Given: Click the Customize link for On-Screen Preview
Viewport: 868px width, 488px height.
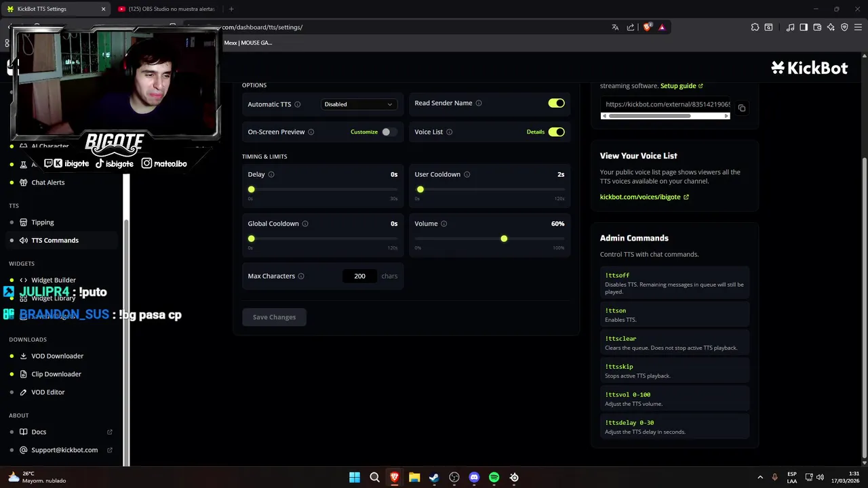Looking at the screenshot, I should click(364, 132).
